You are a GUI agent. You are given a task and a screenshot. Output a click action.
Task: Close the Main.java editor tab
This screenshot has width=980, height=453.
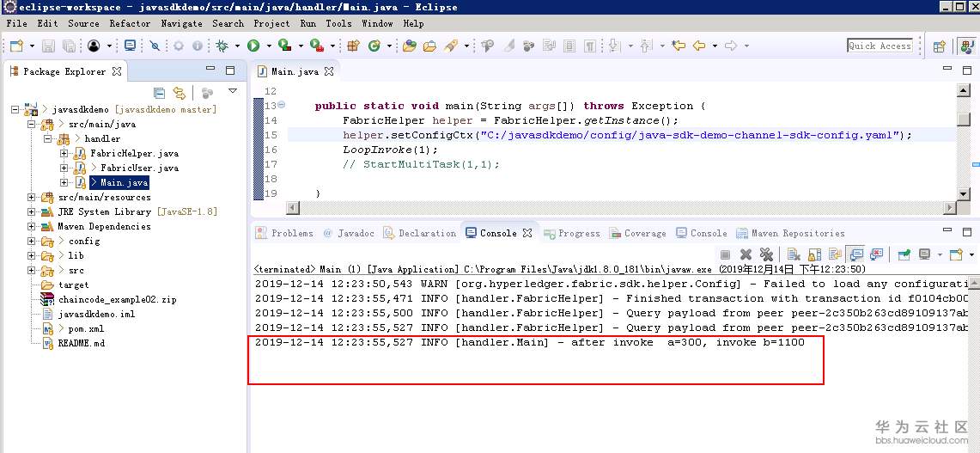pos(329,72)
